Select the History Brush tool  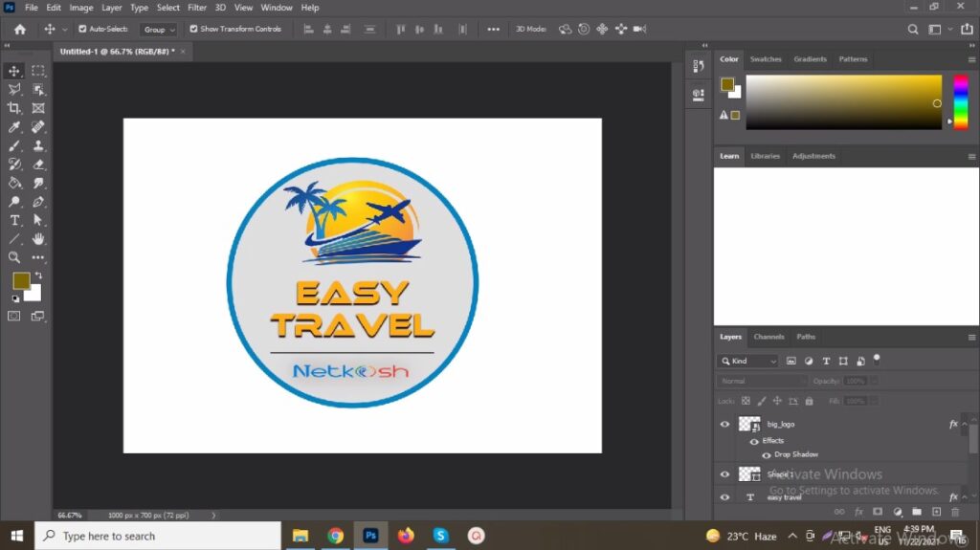tap(13, 165)
